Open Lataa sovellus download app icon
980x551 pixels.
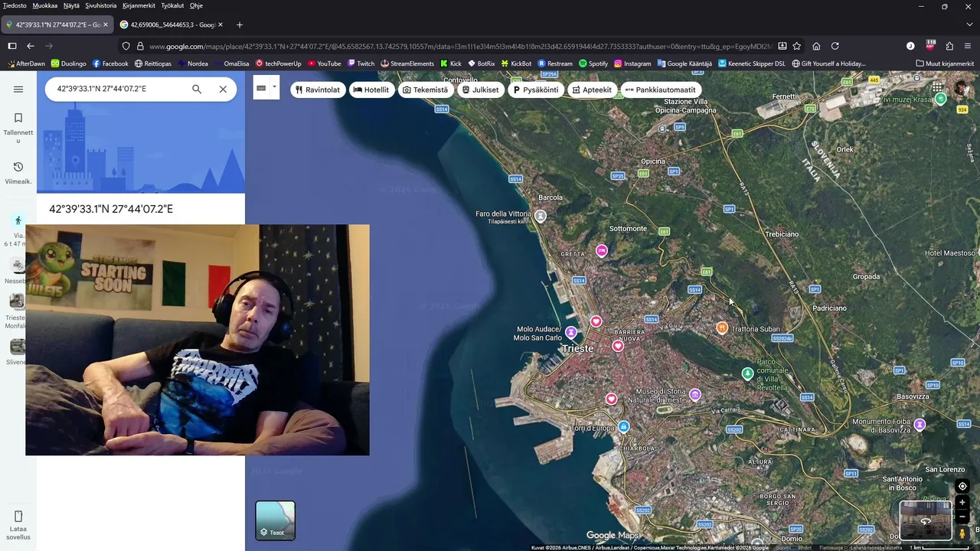coord(18,524)
